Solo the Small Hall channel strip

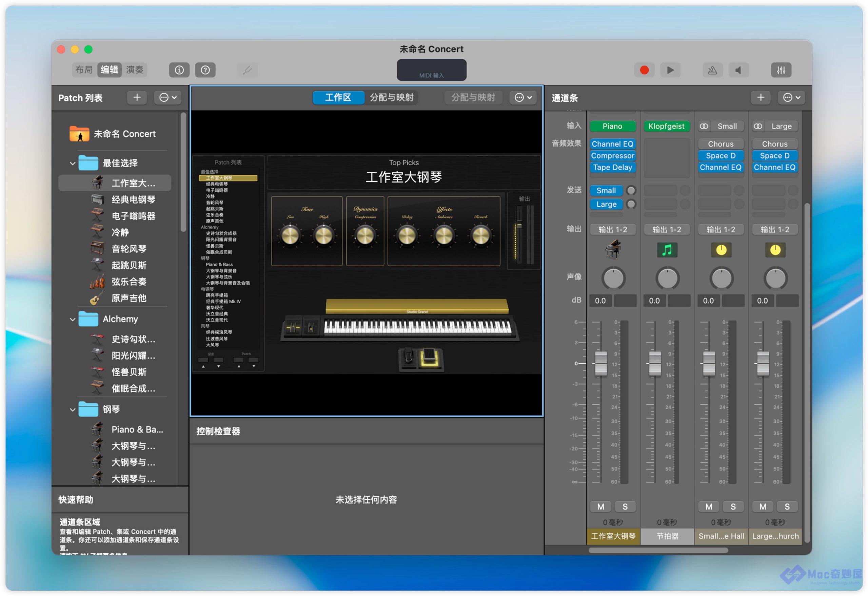point(733,507)
